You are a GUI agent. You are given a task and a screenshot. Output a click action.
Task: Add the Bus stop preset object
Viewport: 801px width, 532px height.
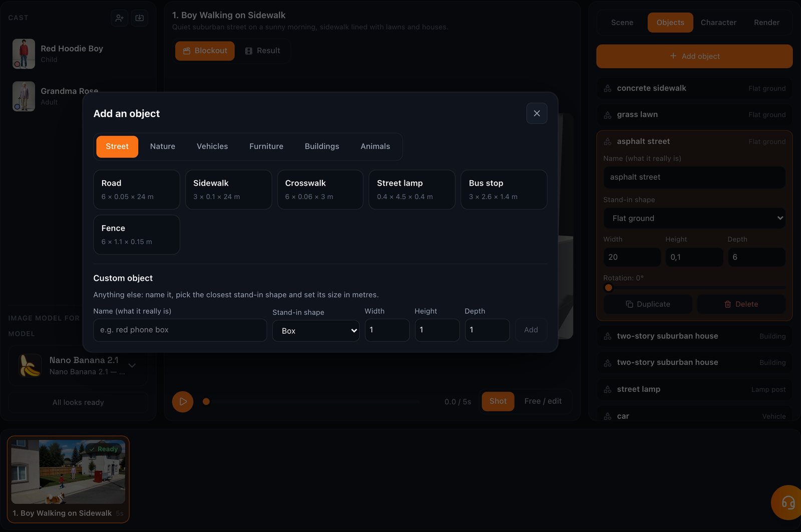[504, 190]
